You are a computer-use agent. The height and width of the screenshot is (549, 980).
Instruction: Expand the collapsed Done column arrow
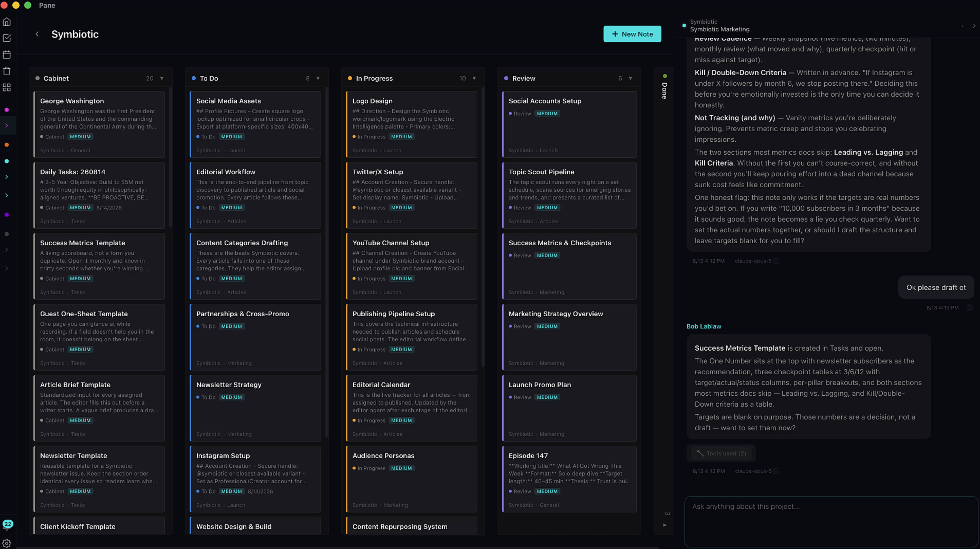(665, 525)
